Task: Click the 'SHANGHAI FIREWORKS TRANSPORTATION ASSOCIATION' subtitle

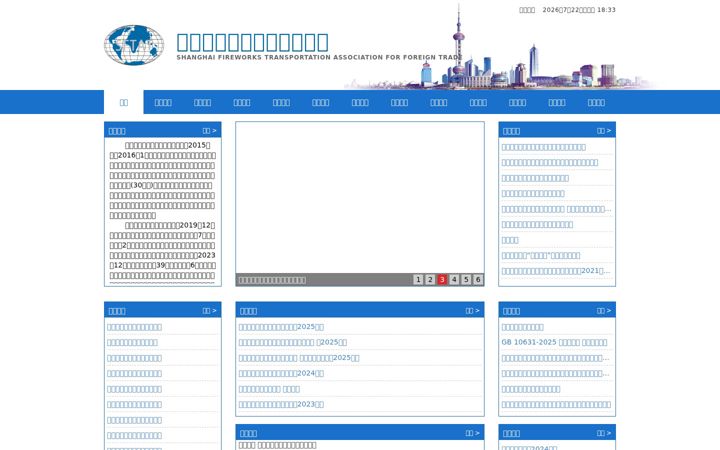Action: coord(319,57)
